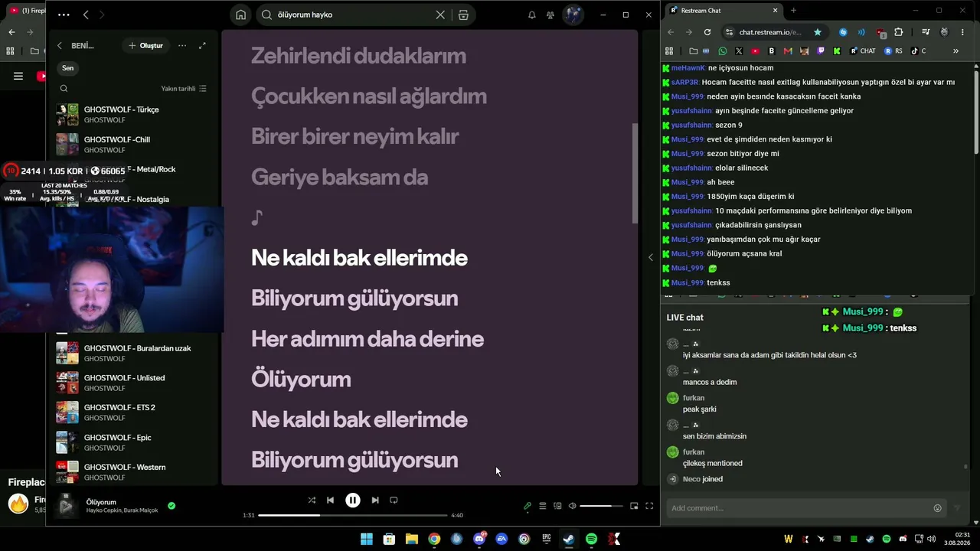Select the Restream Chat browser tab

point(724,11)
